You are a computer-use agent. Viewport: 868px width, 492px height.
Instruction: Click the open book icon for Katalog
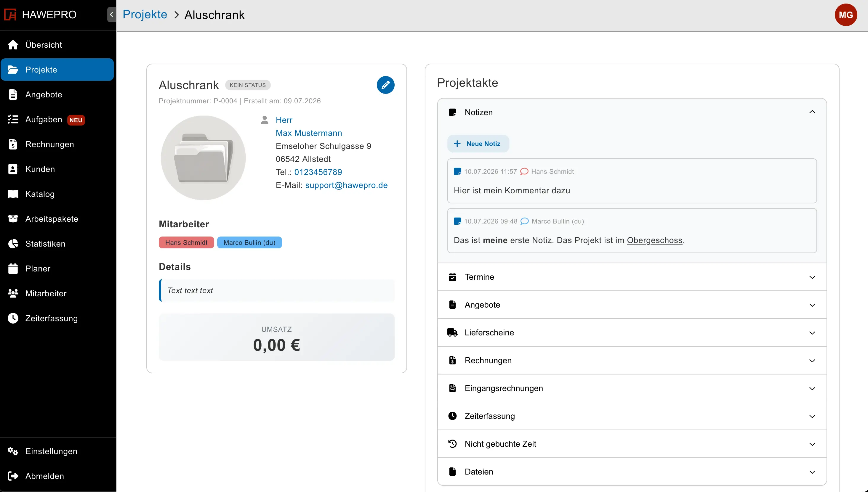tap(13, 194)
